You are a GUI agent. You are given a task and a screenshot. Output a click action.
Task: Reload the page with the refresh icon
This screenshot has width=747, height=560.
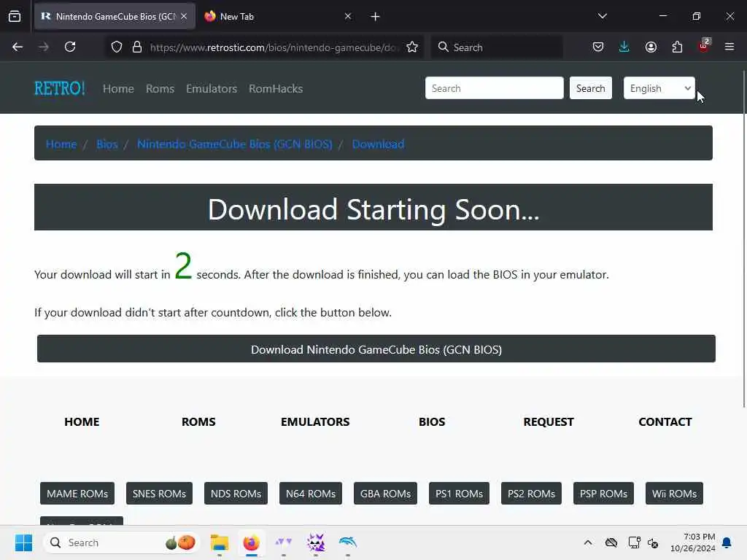click(x=70, y=47)
